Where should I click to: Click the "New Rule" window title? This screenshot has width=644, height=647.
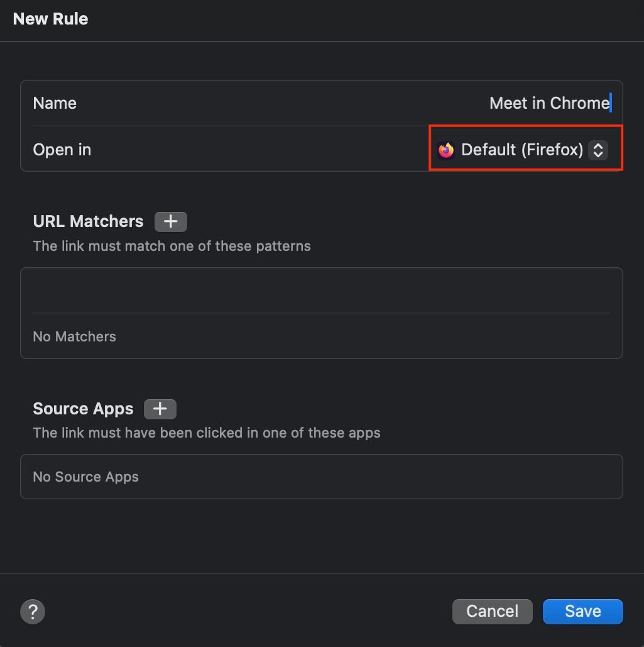[x=50, y=19]
